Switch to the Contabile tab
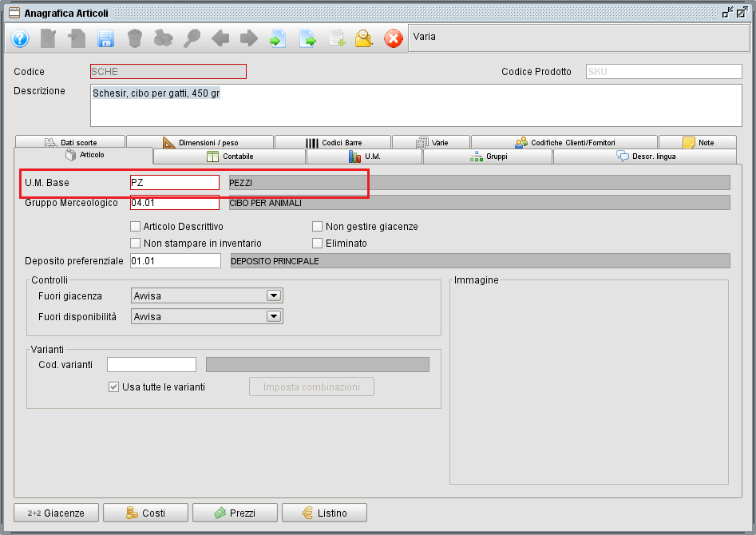Image resolution: width=756 pixels, height=535 pixels. coord(230,157)
